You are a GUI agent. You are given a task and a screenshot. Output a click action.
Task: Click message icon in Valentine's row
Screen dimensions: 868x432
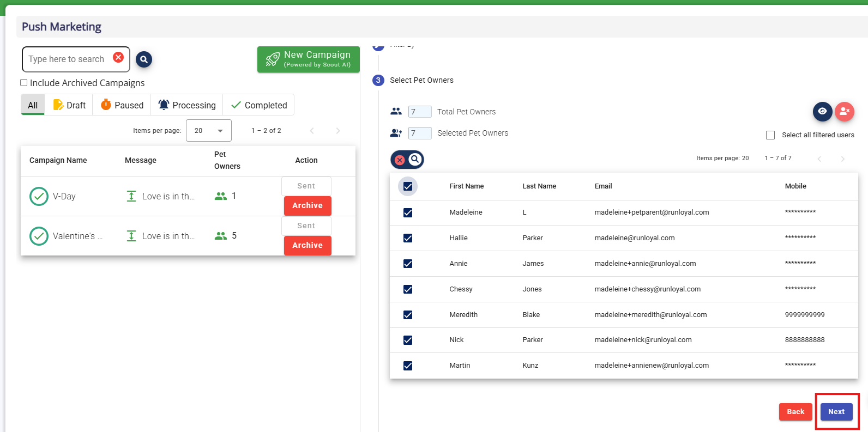tap(131, 236)
